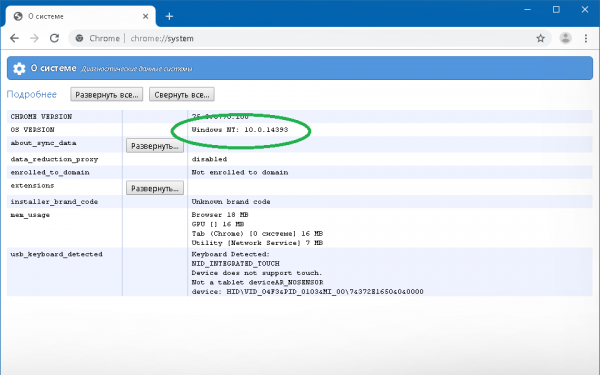The width and height of the screenshot is (600, 375).
Task: Click the gear icon in the header
Action: [19, 68]
